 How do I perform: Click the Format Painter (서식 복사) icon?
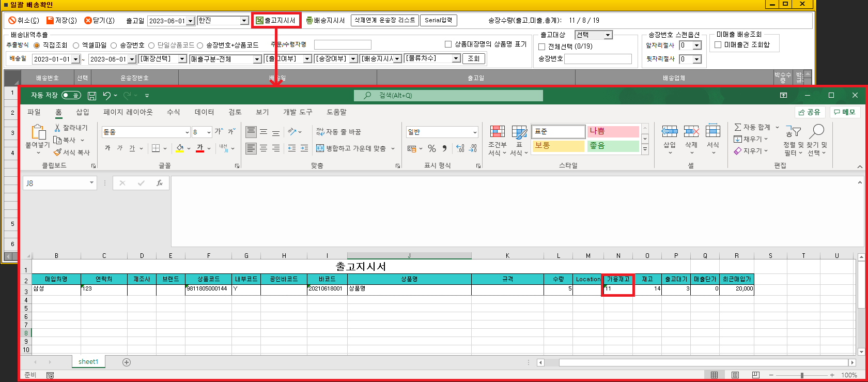pyautogui.click(x=58, y=152)
